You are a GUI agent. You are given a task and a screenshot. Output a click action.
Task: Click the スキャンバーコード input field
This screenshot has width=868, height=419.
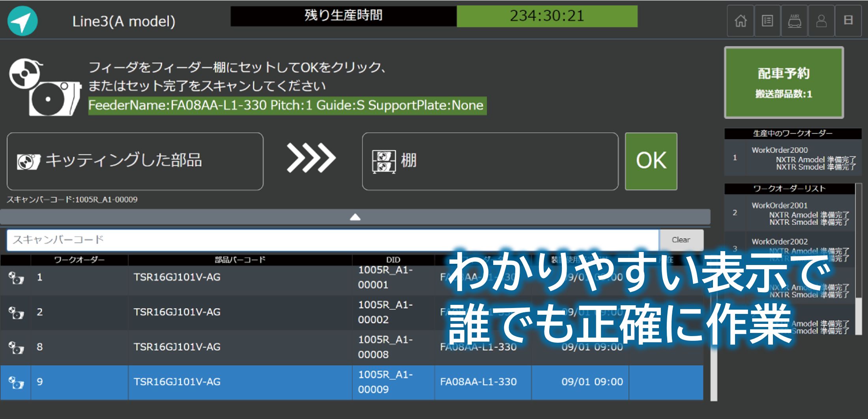coord(332,240)
